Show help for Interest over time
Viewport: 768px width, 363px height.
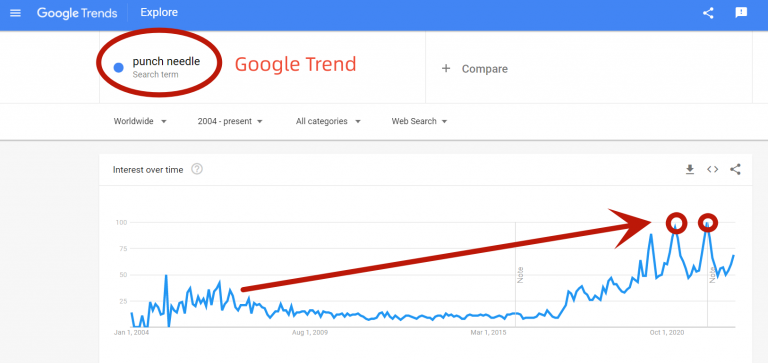point(197,169)
